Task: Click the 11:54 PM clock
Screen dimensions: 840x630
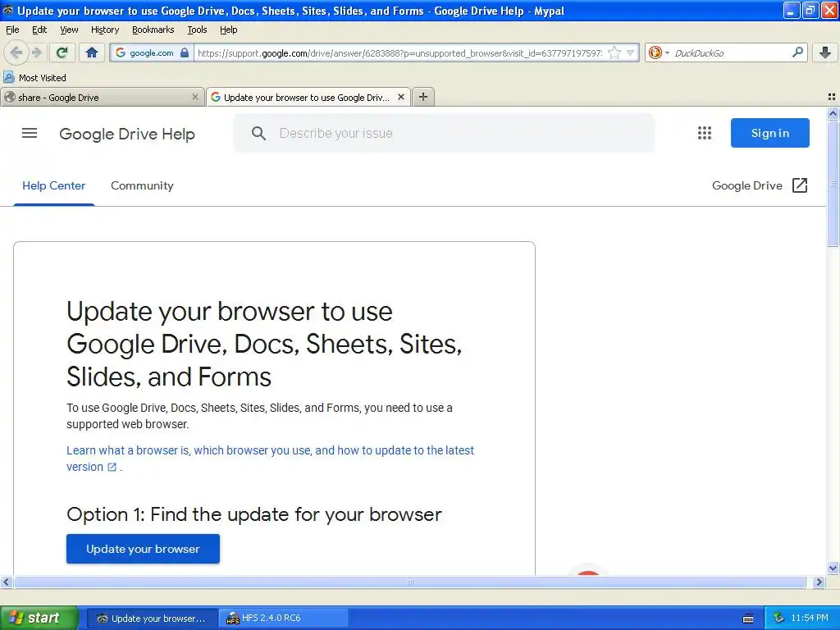Action: tap(810, 619)
